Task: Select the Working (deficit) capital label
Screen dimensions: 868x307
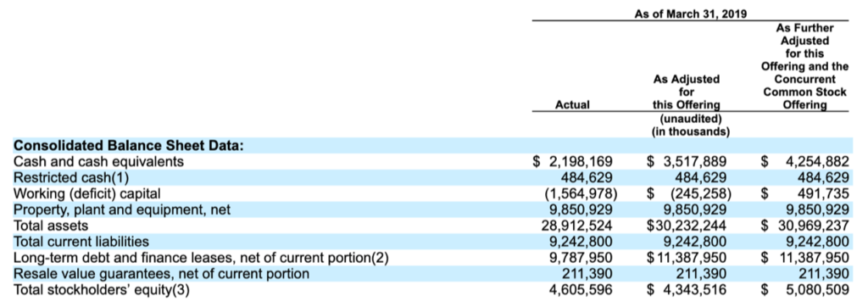Action: click(x=87, y=194)
